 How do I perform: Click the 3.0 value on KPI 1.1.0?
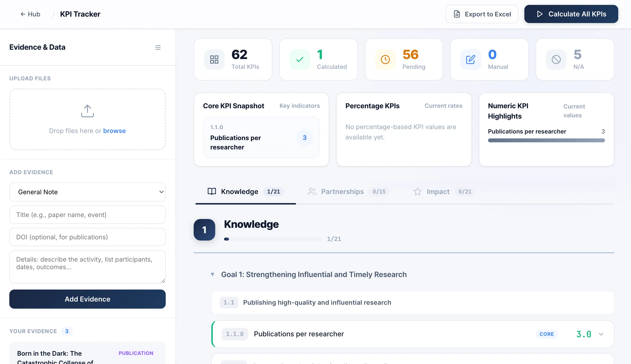click(584, 334)
